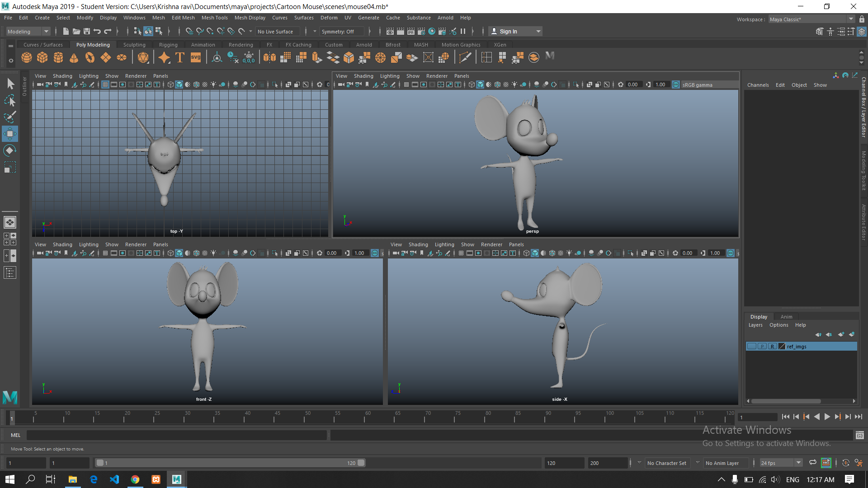Open the Script Editor icon
Viewport: 868px width, 488px height.
point(860,435)
